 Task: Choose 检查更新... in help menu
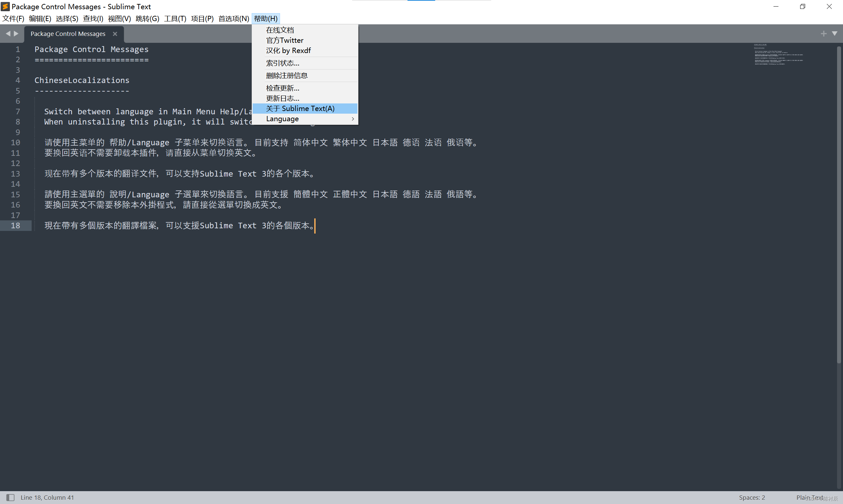283,88
